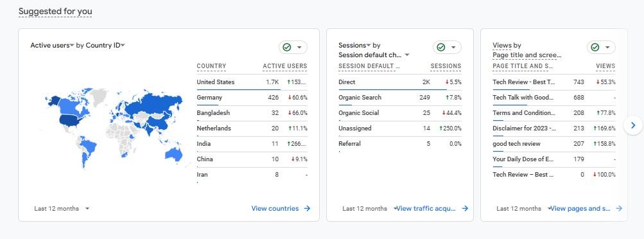Expand the Sessions metric dropdown
This screenshot has width=644, height=239.
click(x=369, y=46)
